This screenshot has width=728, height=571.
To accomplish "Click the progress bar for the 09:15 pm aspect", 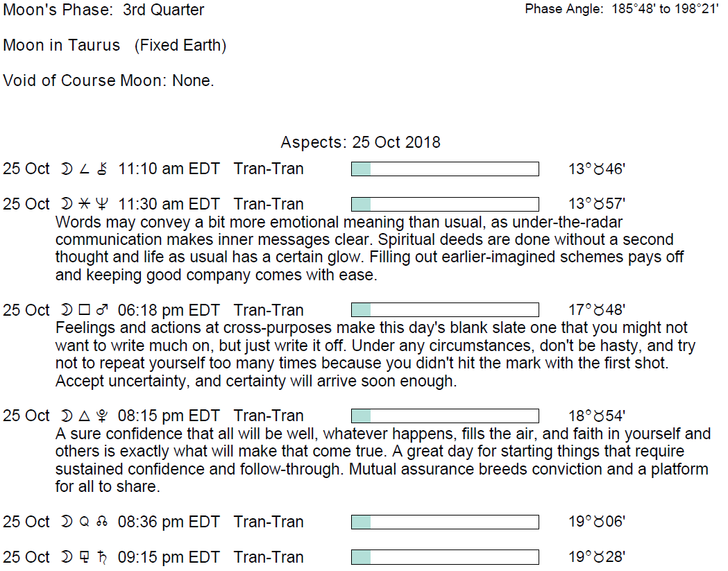I will pos(445,558).
